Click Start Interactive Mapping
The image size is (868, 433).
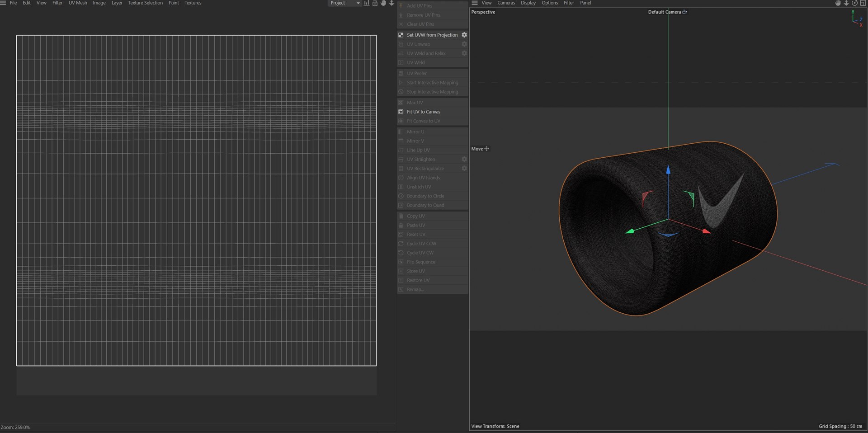(x=433, y=83)
